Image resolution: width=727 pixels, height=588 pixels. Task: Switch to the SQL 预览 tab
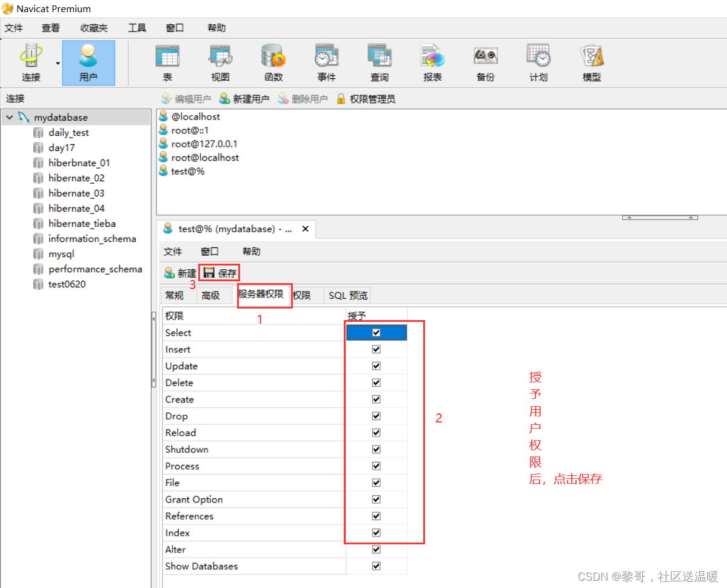tap(348, 296)
